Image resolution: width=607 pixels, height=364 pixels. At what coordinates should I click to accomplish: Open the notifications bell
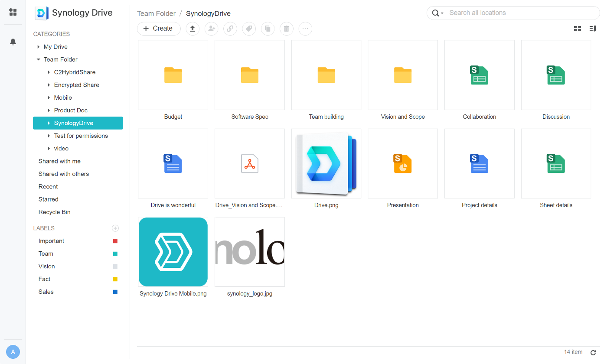[x=13, y=42]
